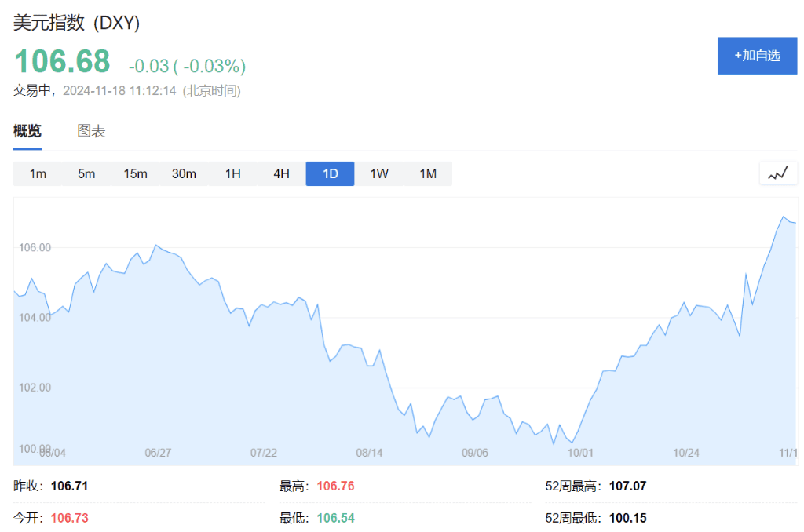Choose the 1D daily interval
The height and width of the screenshot is (532, 804).
pyautogui.click(x=331, y=173)
